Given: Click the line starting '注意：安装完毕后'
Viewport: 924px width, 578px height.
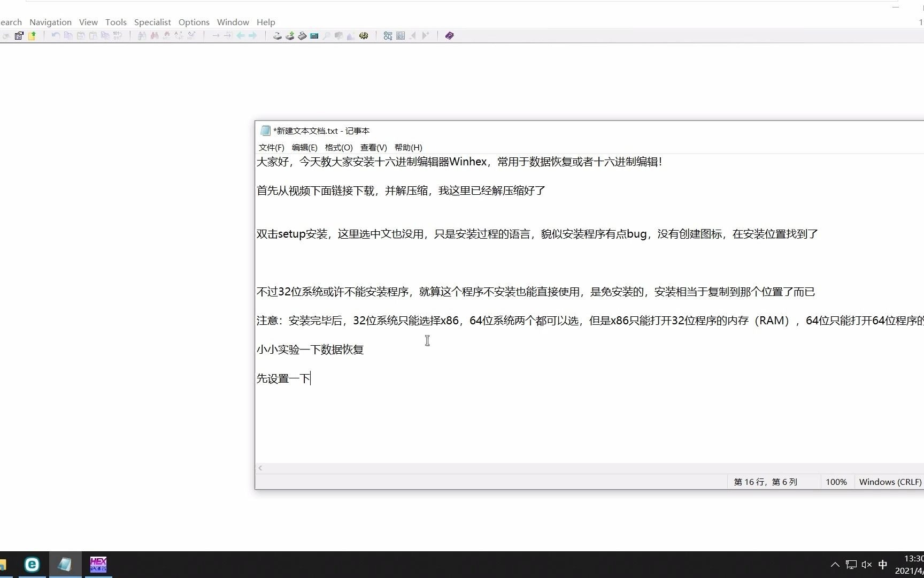Looking at the screenshot, I should 590,321.
